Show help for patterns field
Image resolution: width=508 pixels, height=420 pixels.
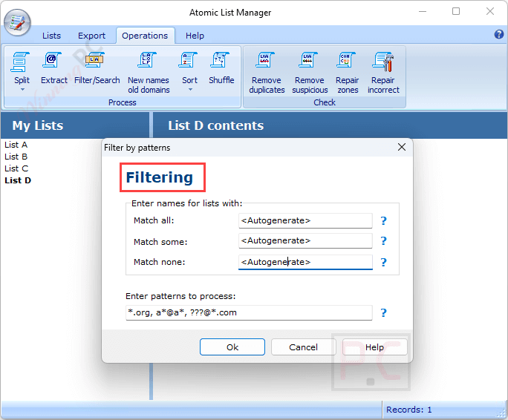[383, 313]
